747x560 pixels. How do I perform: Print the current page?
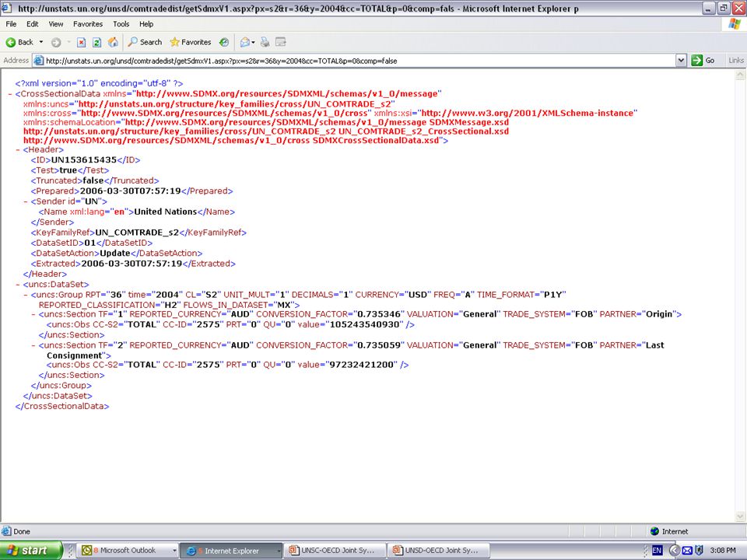(x=265, y=42)
